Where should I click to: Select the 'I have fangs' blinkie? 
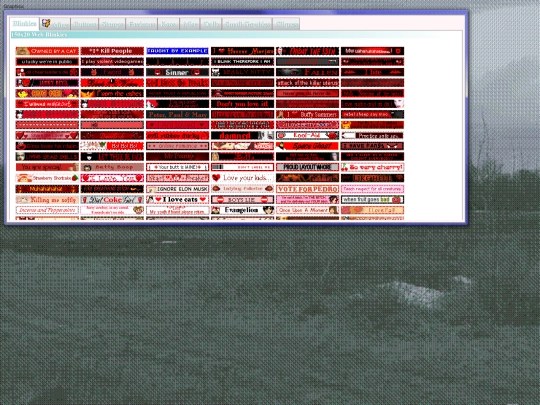point(372,146)
